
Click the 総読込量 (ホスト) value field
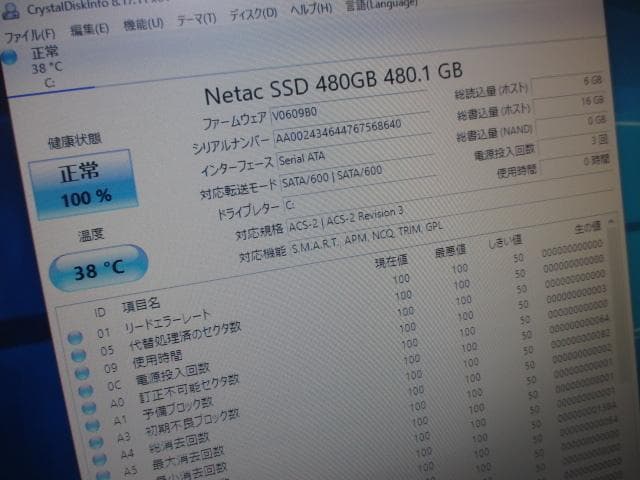[568, 82]
